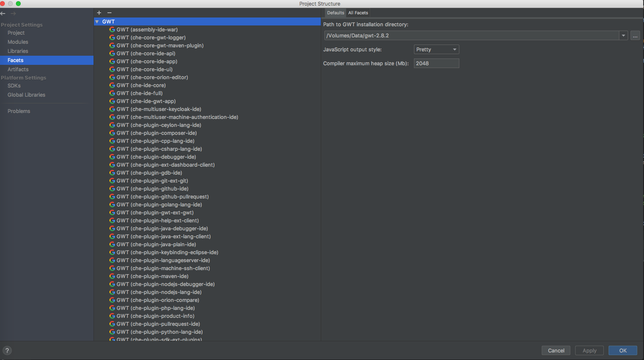This screenshot has width=644, height=360.
Task: Click GWT icon for che-core-gwt-logger facet
Action: (112, 37)
